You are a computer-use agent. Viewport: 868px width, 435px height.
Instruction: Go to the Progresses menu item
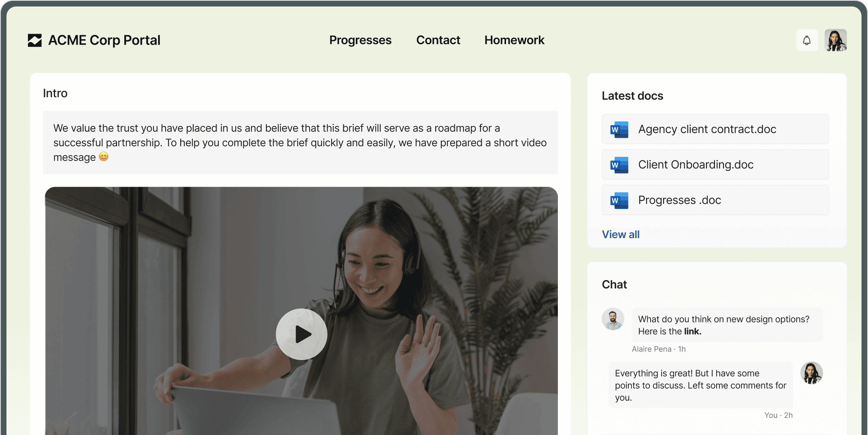[x=360, y=40]
